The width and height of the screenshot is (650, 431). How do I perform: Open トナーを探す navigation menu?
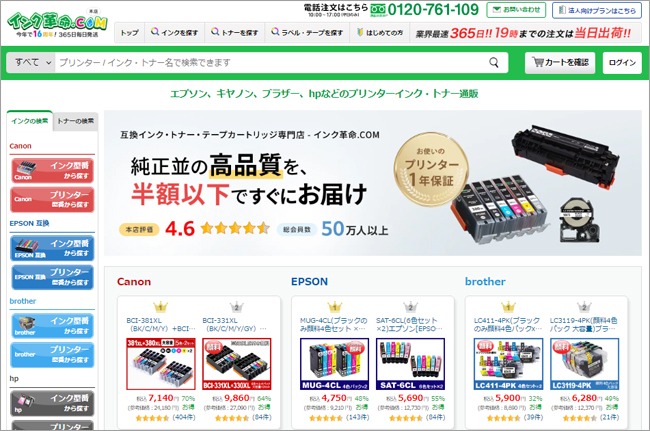[x=234, y=32]
